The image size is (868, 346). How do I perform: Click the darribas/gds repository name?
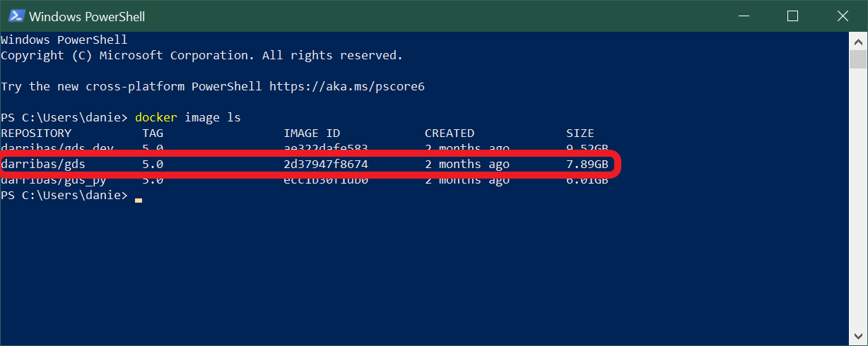click(43, 165)
